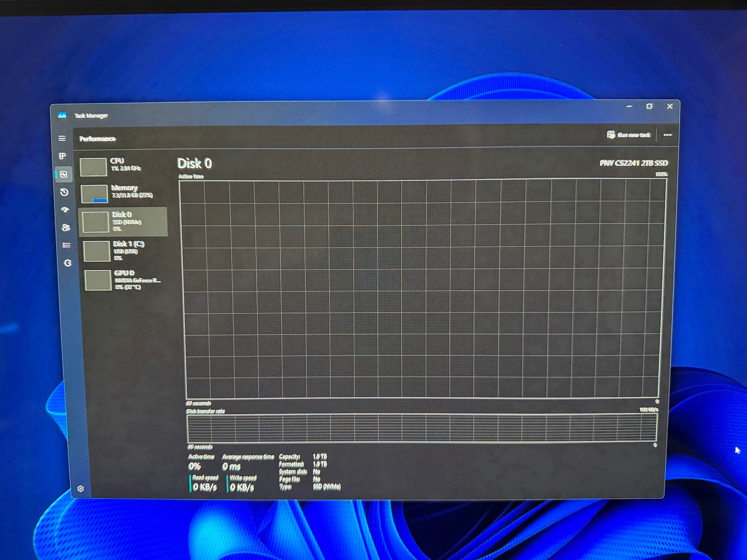The image size is (747, 560).
Task: Click the Run new task button
Action: [629, 135]
